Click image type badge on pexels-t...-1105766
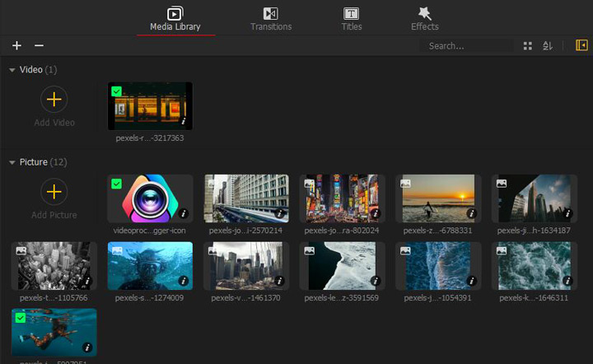 tap(21, 251)
